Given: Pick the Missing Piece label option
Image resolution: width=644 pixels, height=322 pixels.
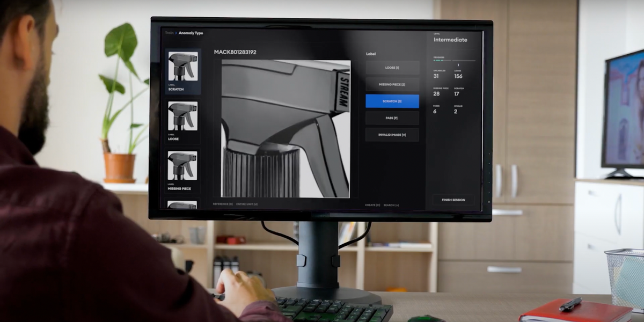Looking at the screenshot, I should [x=392, y=84].
